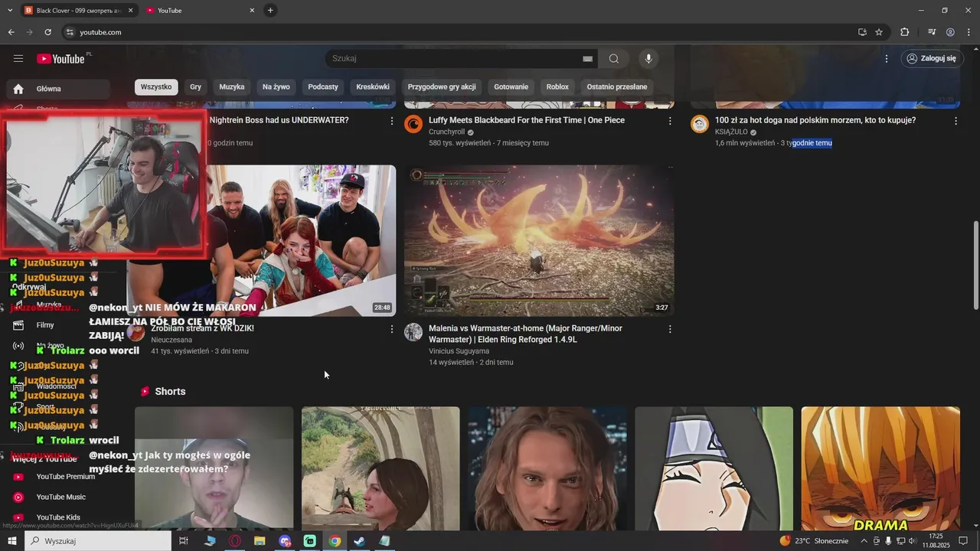The width and height of the screenshot is (980, 551).
Task: Start voice search with microphone icon
Action: (648, 59)
